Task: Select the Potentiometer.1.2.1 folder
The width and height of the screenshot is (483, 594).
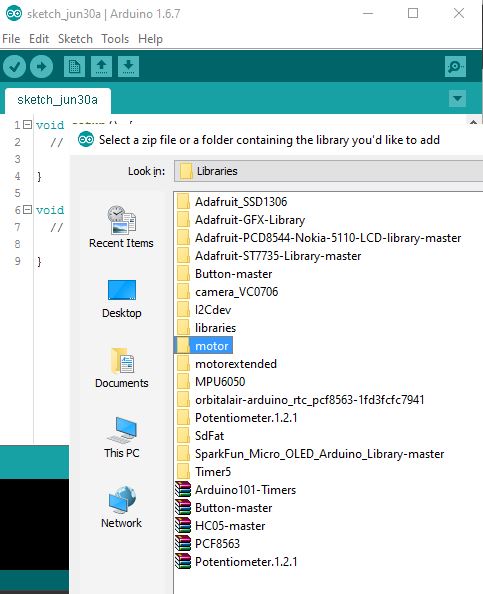Action: [237, 418]
